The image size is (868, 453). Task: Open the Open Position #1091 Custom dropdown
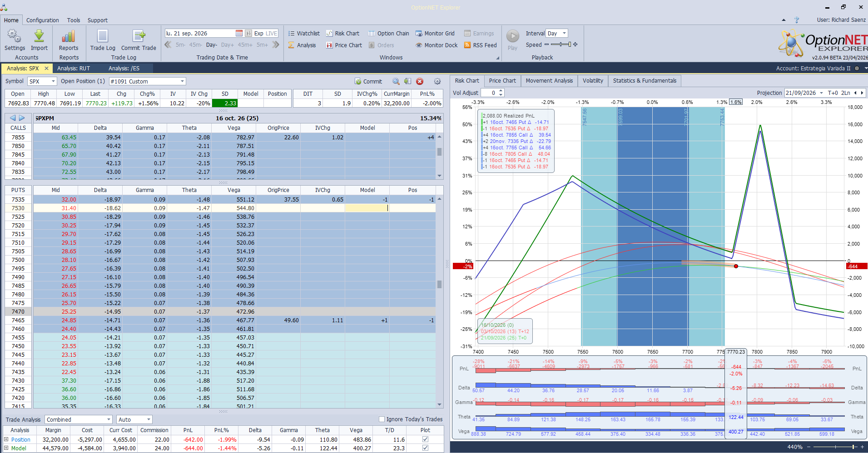[148, 81]
